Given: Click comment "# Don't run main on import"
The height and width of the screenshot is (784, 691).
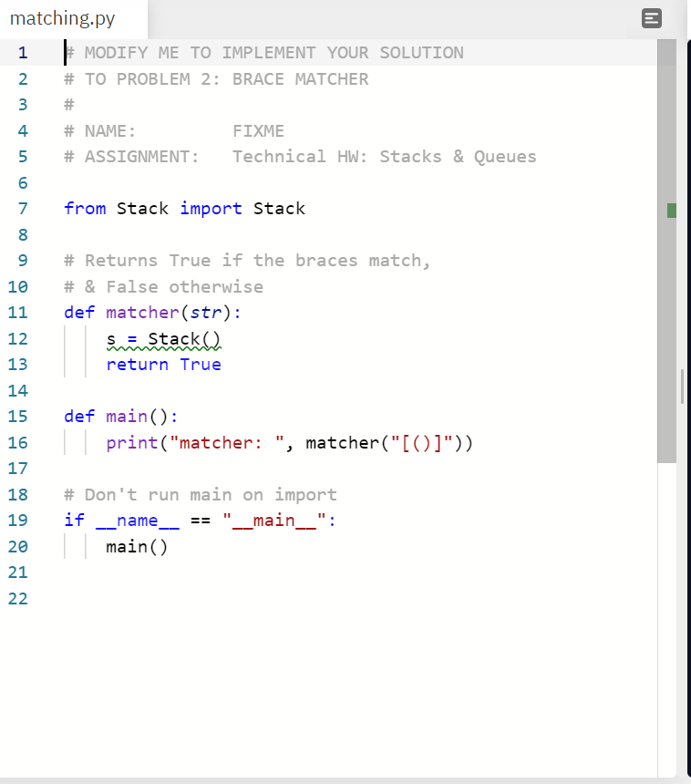Looking at the screenshot, I should point(201,495).
